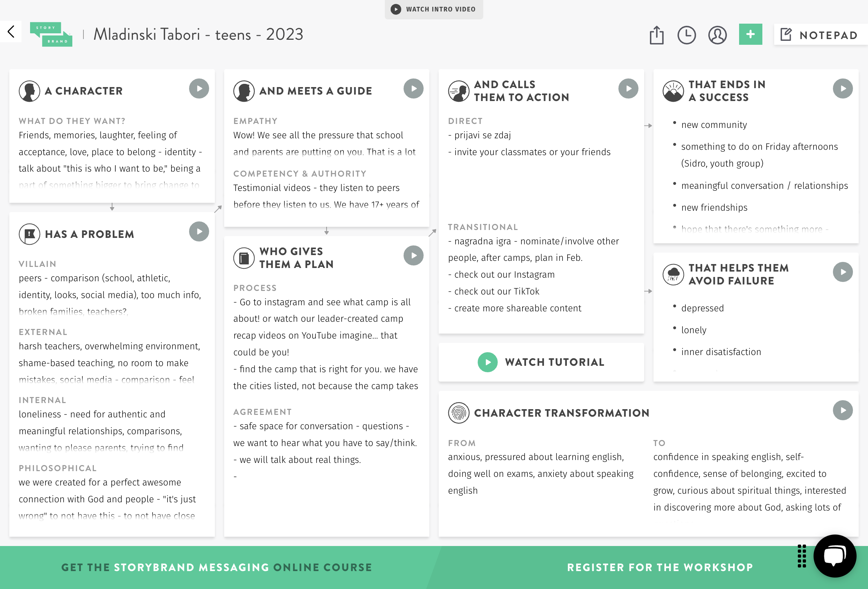Edit the Villain problem text field

point(112,295)
